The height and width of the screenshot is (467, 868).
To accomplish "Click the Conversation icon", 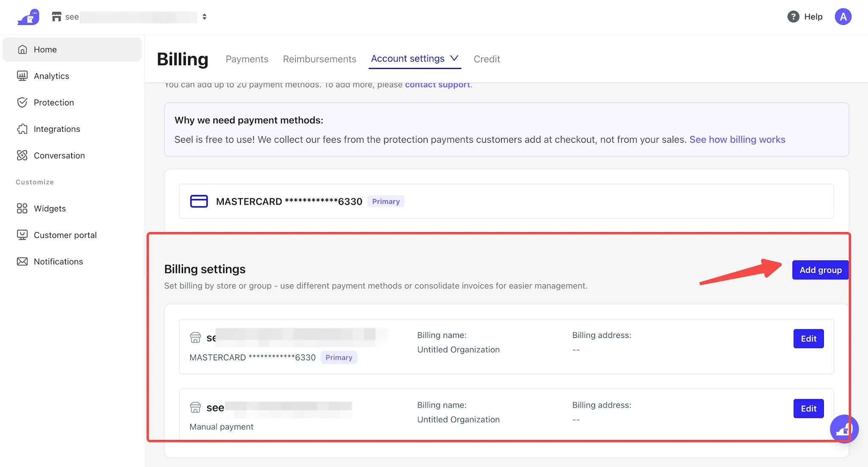I will pyautogui.click(x=22, y=155).
